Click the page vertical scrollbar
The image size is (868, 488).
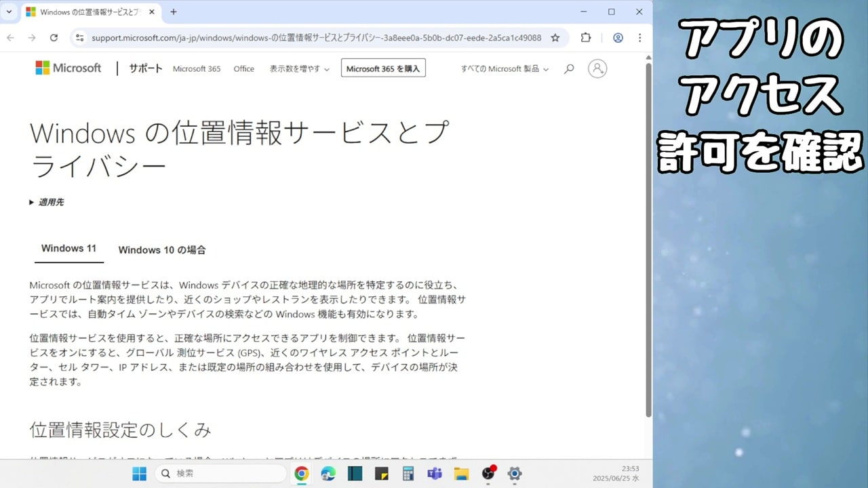648,240
